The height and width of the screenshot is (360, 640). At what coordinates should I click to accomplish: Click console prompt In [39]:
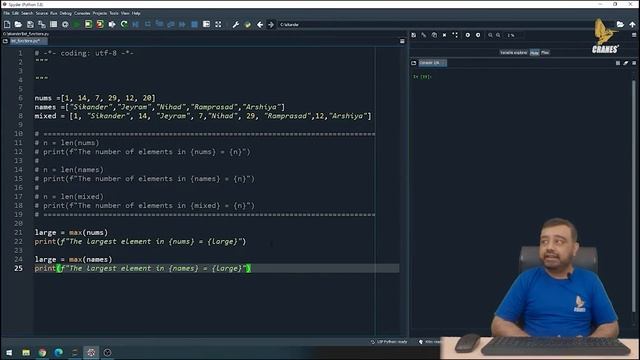[422, 77]
